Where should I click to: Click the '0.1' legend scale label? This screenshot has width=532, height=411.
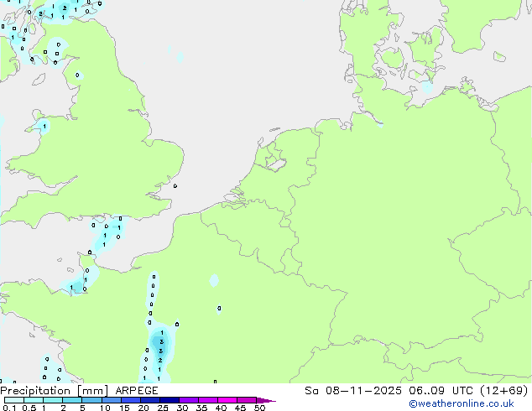(x=9, y=408)
